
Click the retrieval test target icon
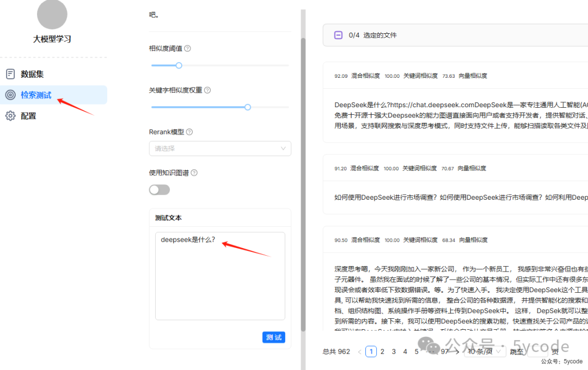10,95
